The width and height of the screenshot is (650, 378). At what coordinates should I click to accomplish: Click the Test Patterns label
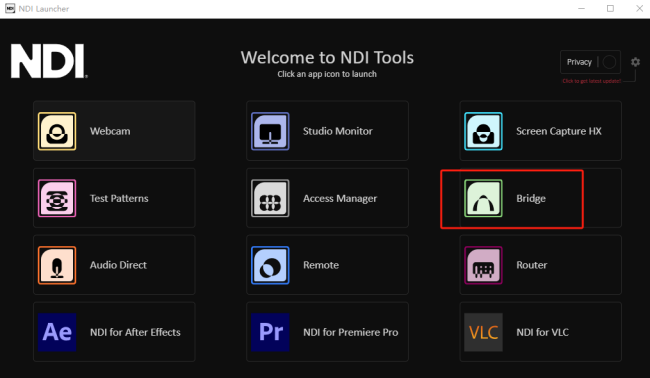tap(119, 198)
